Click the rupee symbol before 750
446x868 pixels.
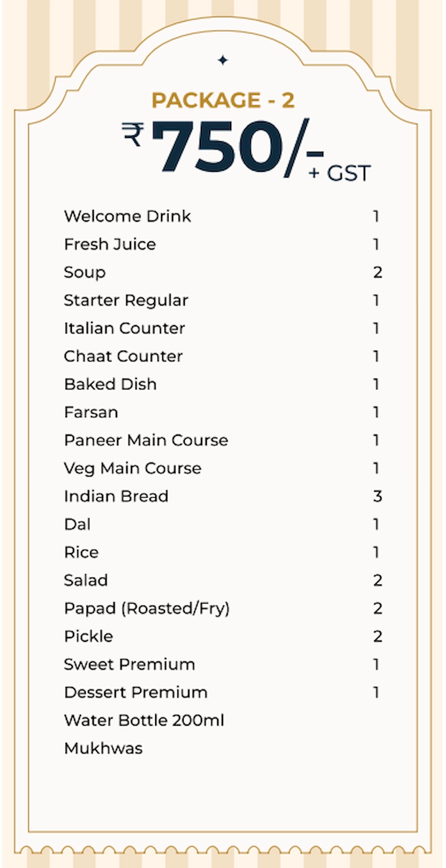click(x=133, y=135)
